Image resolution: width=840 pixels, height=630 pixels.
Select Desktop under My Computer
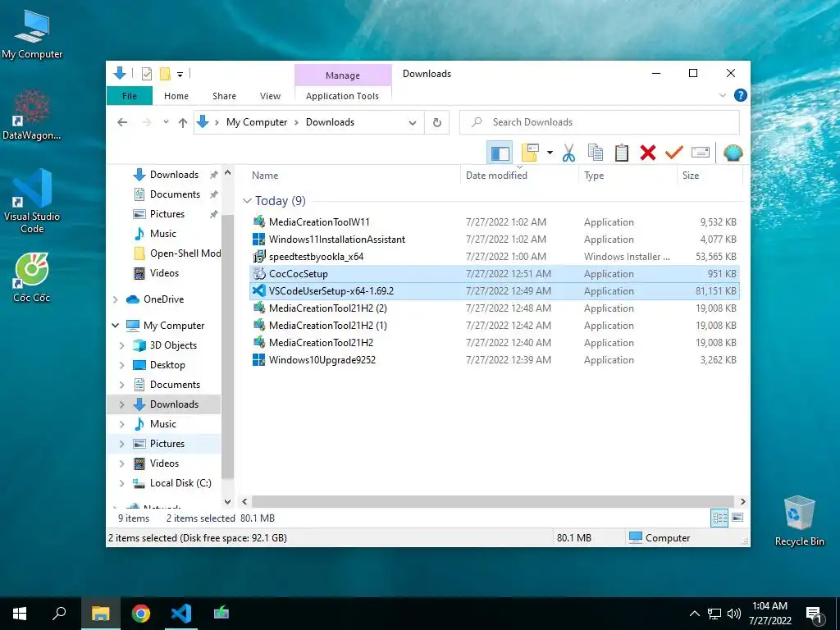(x=167, y=365)
